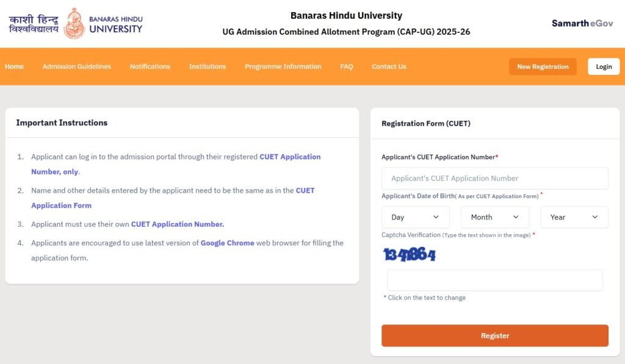Select Institutions from the navigation menu
625x364 pixels.
(207, 66)
